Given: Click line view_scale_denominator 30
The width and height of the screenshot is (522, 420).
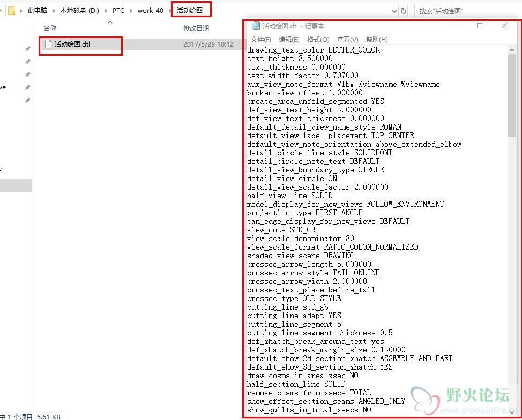Looking at the screenshot, I should tap(300, 238).
